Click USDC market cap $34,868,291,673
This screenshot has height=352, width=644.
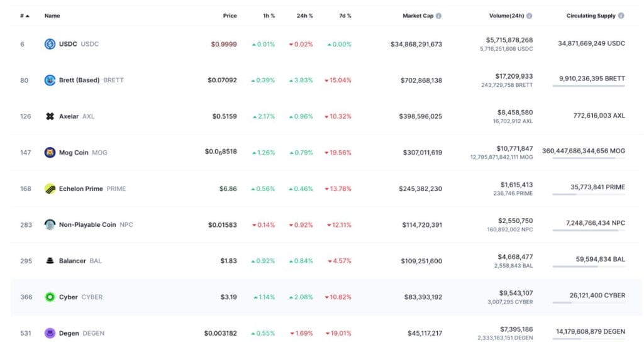[x=416, y=44]
